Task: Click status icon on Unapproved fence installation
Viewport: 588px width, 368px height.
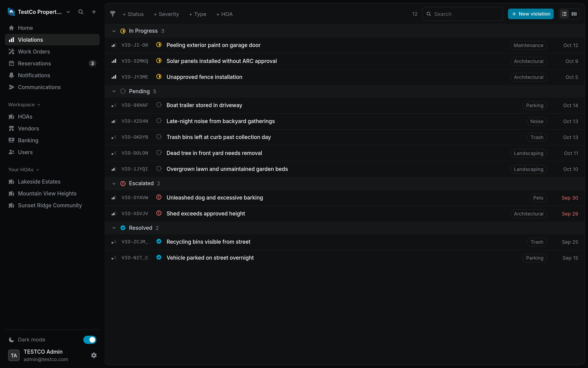Action: click(x=159, y=77)
